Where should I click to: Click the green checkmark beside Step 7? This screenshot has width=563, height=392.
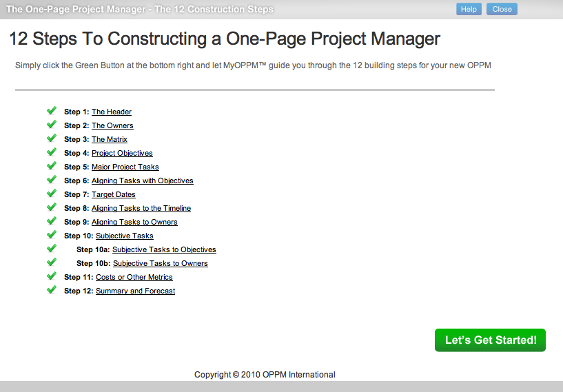pos(52,193)
